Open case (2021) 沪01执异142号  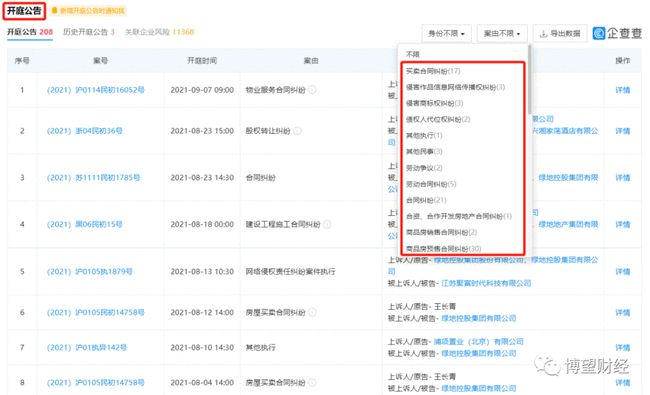point(87,347)
